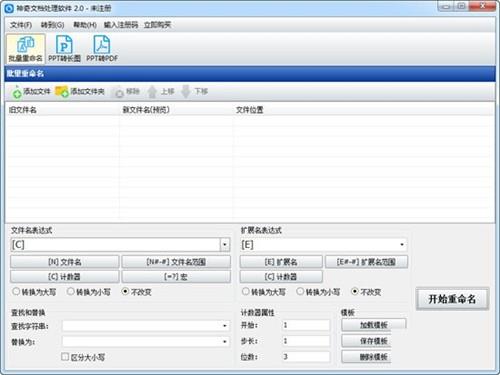
Task: Expand the 扩展名表达式 dropdown arrow
Action: (402, 245)
